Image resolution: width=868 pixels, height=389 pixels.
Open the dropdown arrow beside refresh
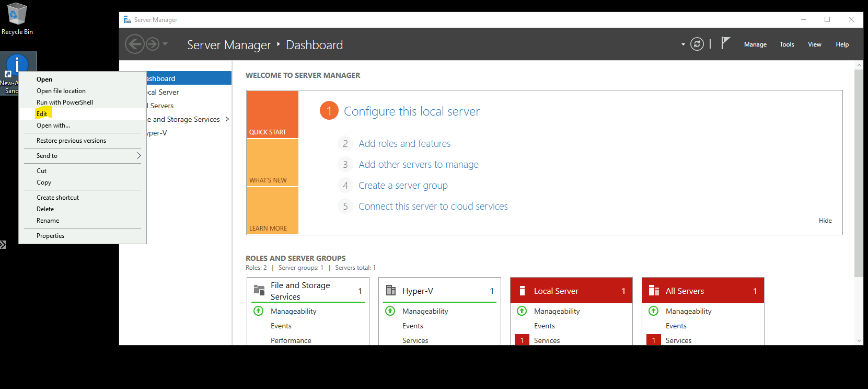click(683, 44)
